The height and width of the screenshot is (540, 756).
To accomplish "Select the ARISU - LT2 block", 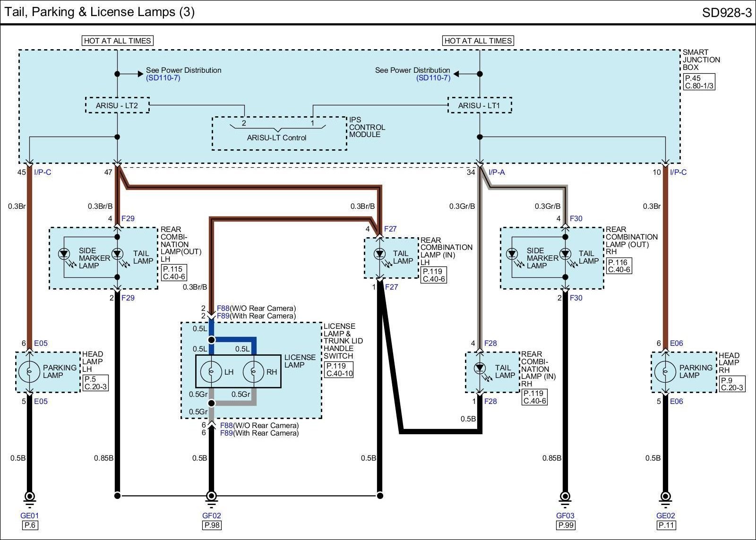I will coord(117,105).
